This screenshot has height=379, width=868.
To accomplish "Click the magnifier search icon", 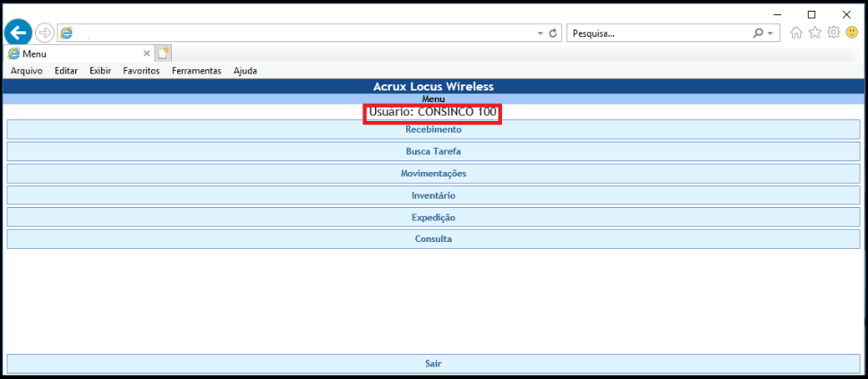I will tap(758, 33).
